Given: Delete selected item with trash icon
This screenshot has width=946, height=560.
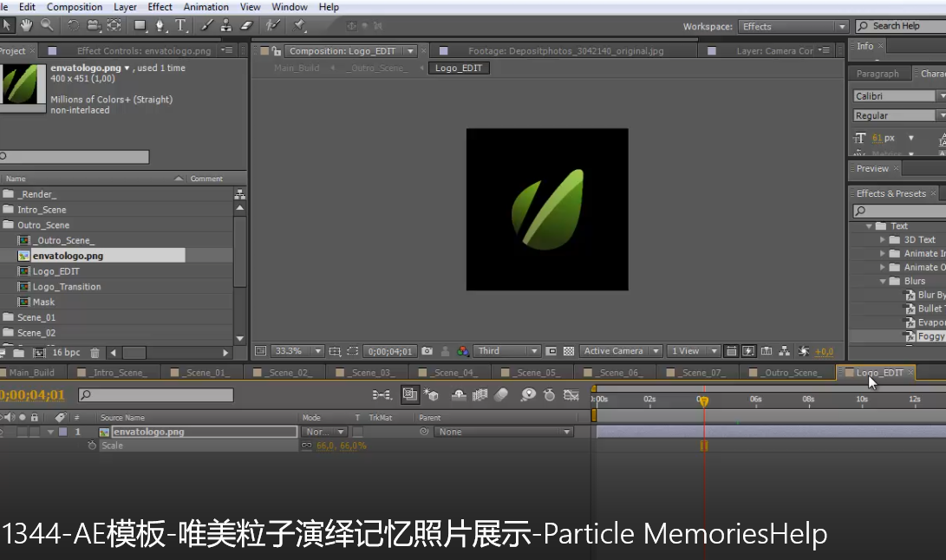Looking at the screenshot, I should pos(95,353).
